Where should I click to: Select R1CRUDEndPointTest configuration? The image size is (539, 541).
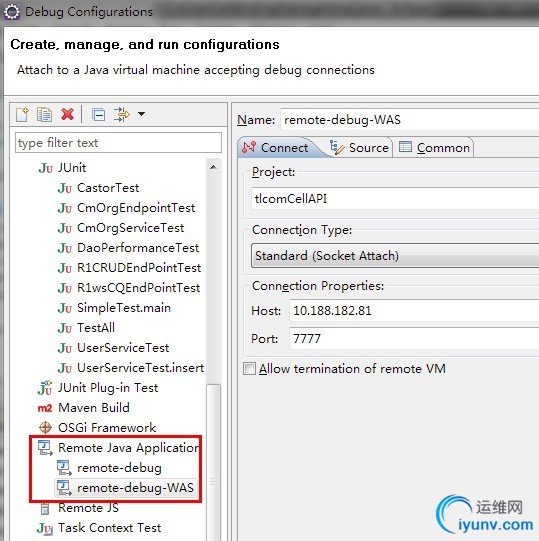(x=139, y=268)
